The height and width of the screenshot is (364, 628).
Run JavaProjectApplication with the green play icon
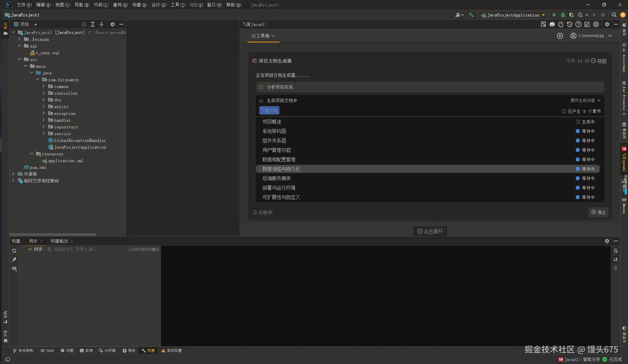[555, 15]
